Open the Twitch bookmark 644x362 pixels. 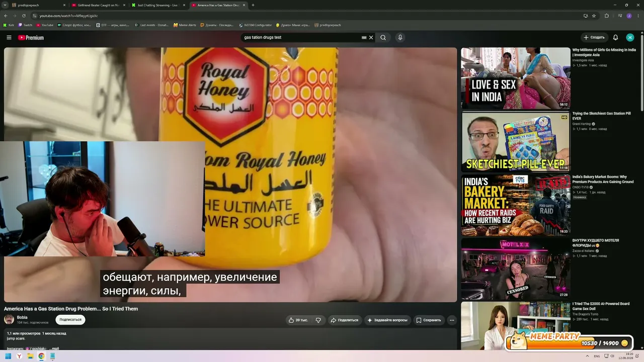point(25,25)
